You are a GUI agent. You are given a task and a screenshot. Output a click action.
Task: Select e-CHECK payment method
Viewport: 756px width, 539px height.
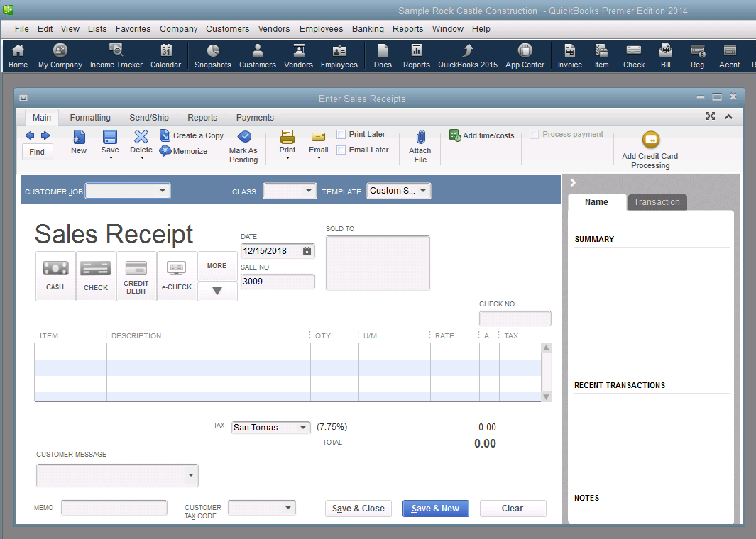pos(177,276)
